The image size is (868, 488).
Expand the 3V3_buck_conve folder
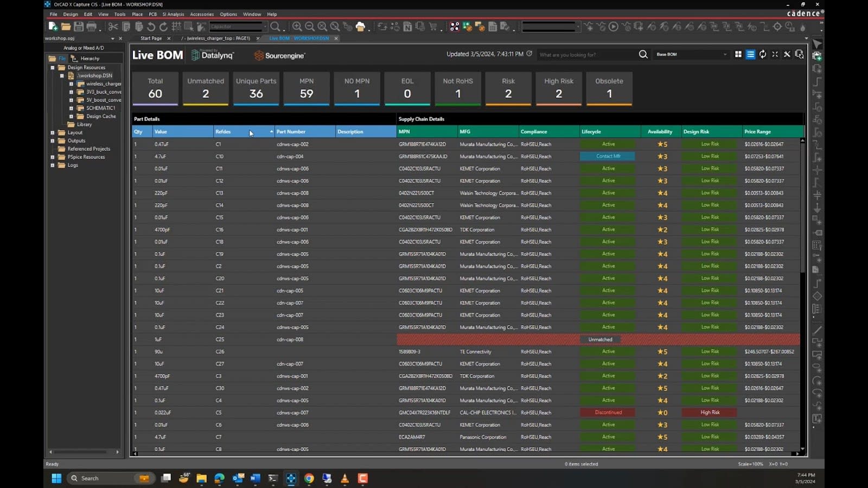click(x=71, y=92)
